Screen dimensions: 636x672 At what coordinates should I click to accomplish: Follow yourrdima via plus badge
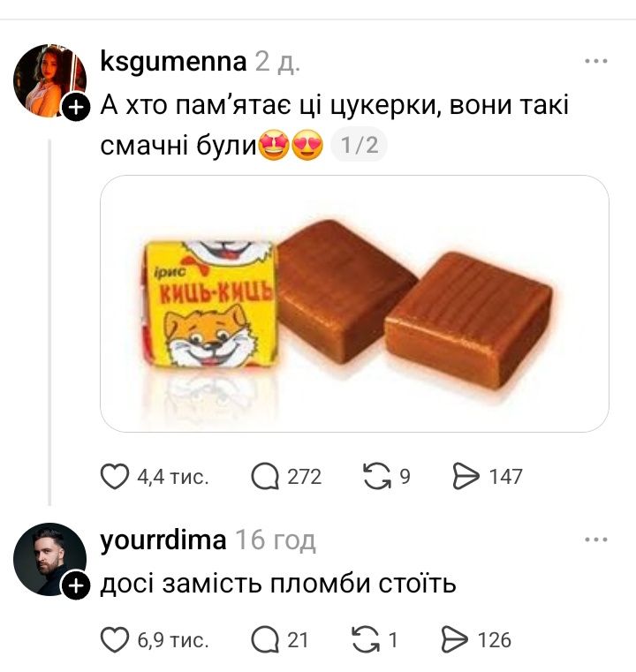[76, 585]
